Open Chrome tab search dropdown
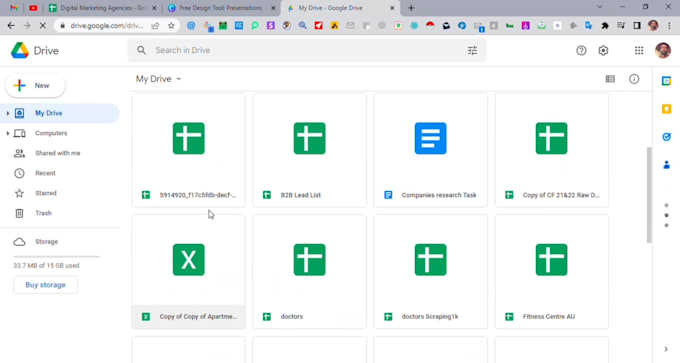The width and height of the screenshot is (680, 363). coord(599,7)
